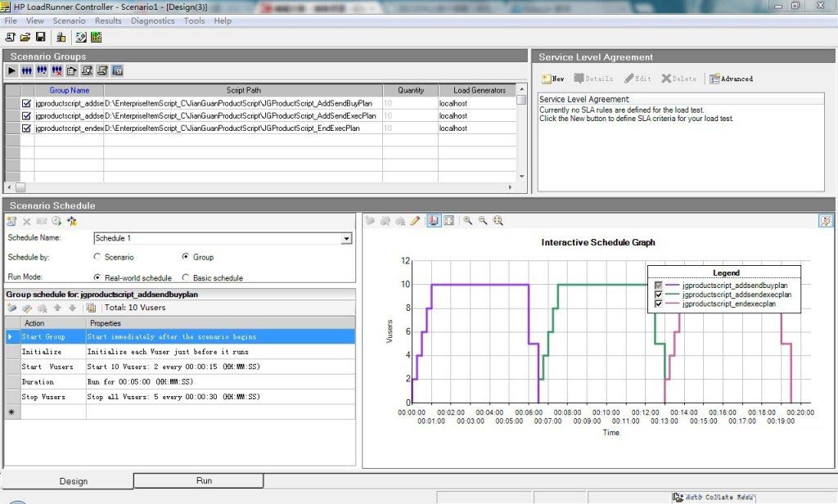The image size is (838, 504).
Task: Open the Virtual Users icon
Action: [27, 70]
